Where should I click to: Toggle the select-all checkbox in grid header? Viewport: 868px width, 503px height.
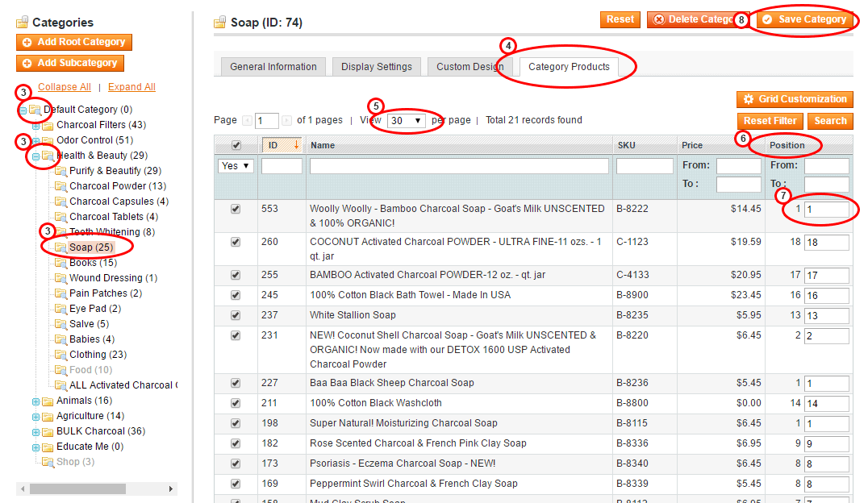click(x=236, y=146)
